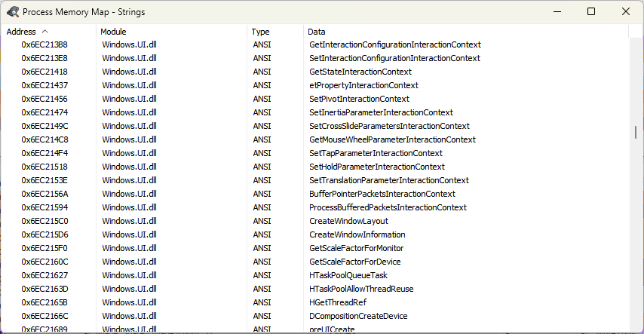This screenshot has height=334, width=644.
Task: Select the HTaskPoolQueueTask row
Action: pos(348,275)
